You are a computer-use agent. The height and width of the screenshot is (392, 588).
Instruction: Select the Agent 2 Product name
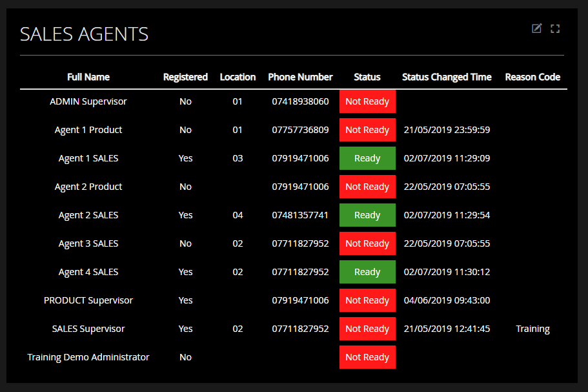[88, 187]
